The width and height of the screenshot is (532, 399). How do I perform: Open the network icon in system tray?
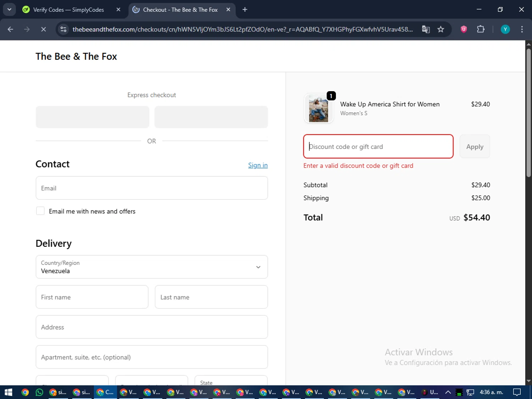click(x=470, y=392)
